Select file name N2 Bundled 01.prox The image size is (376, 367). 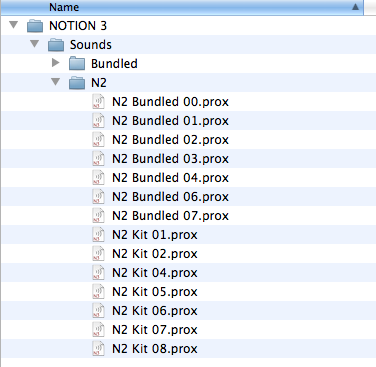coord(171,121)
